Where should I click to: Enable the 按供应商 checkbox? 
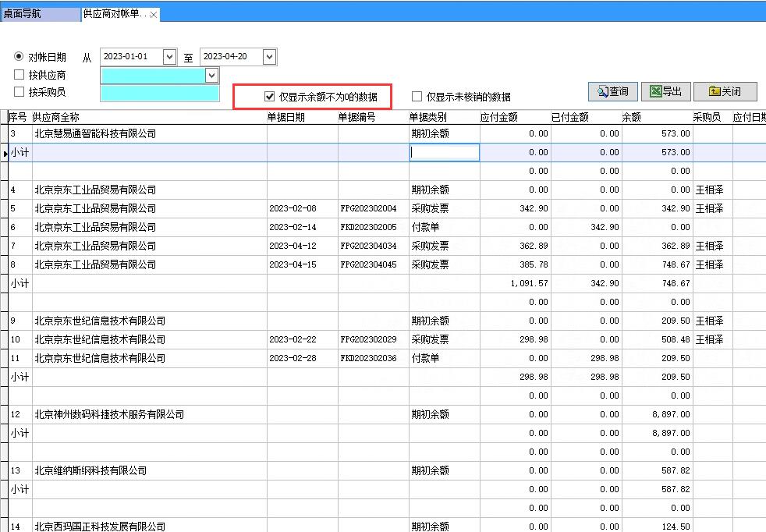click(x=17, y=75)
